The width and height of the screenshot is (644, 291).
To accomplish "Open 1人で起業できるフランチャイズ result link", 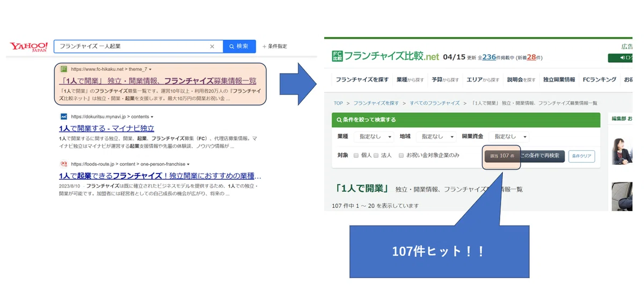I will [160, 176].
